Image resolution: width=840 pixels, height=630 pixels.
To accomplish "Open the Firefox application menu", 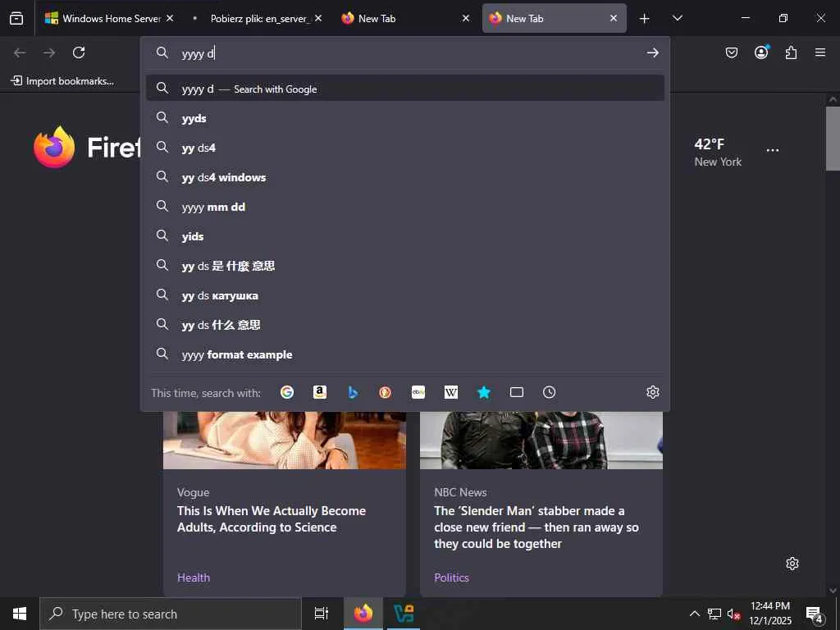I will click(x=820, y=52).
